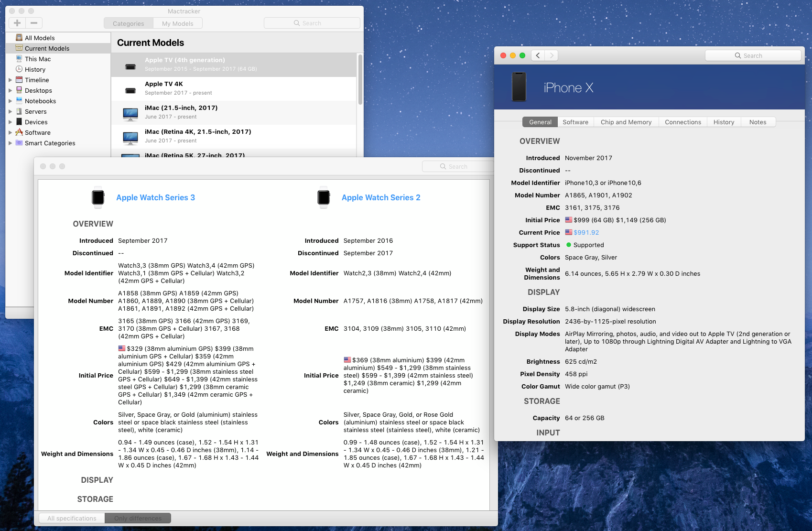This screenshot has height=531, width=812.
Task: Click the Notebooks category icon
Action: pos(19,101)
